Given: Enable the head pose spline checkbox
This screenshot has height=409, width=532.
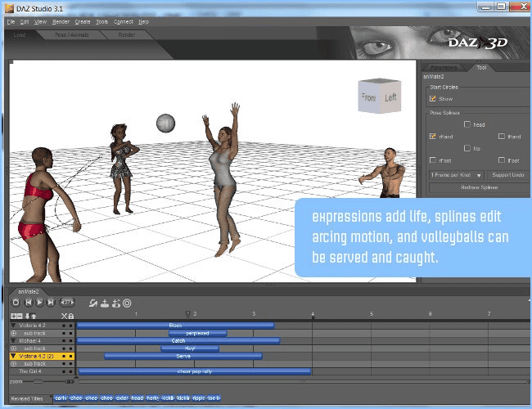Looking at the screenshot, I should [467, 124].
